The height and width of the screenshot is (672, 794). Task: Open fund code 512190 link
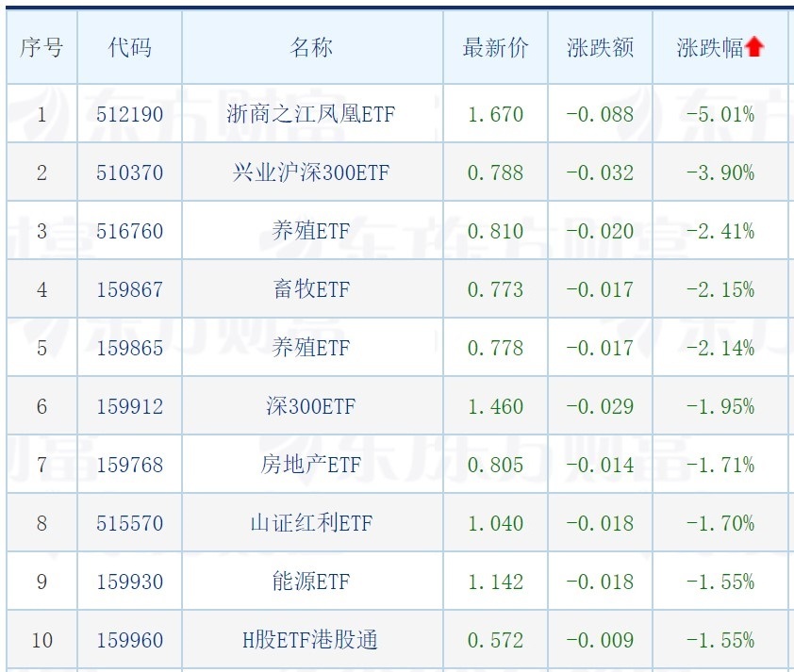(129, 114)
